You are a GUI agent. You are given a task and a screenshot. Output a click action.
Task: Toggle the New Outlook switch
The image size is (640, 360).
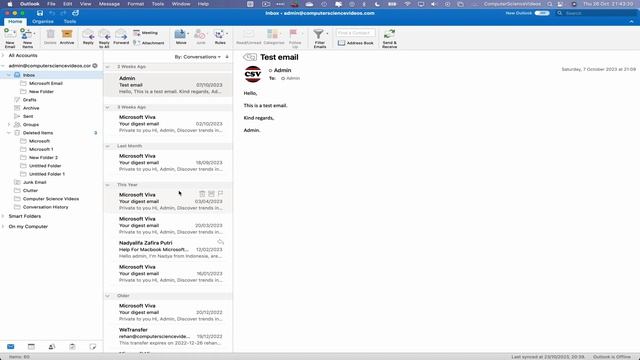[x=542, y=13]
